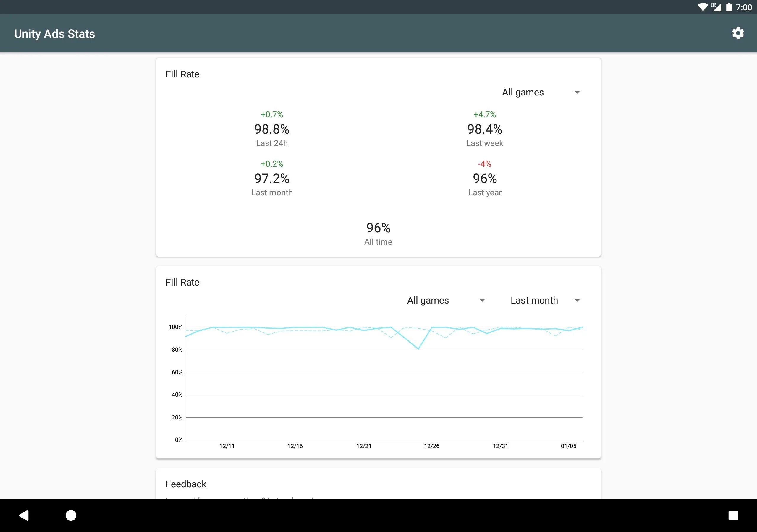Viewport: 757px width, 532px height.
Task: Tap the Android back navigation button
Action: coord(24,515)
